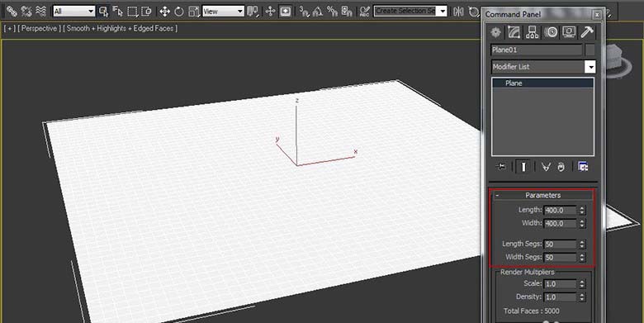Click the Scale spinner arrows

[x=581, y=284]
